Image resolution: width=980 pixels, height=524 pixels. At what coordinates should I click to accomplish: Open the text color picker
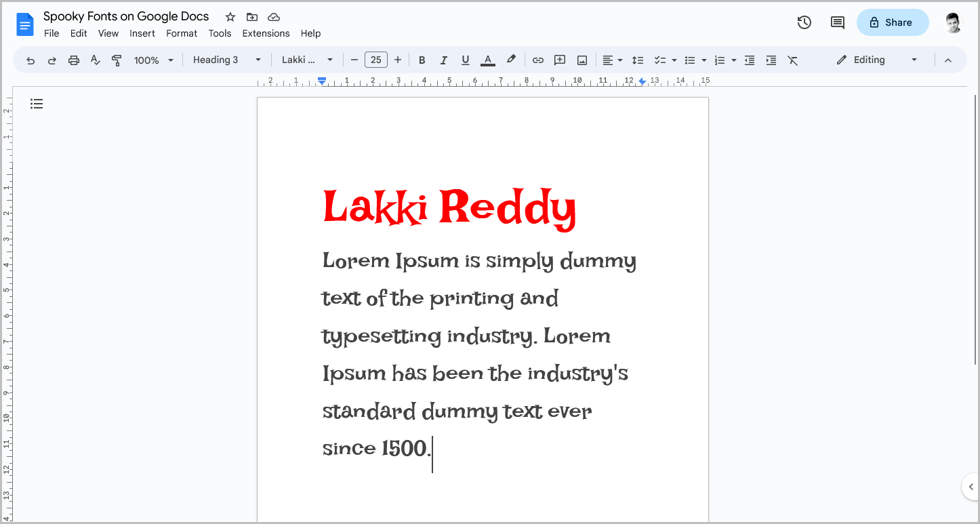[487, 60]
